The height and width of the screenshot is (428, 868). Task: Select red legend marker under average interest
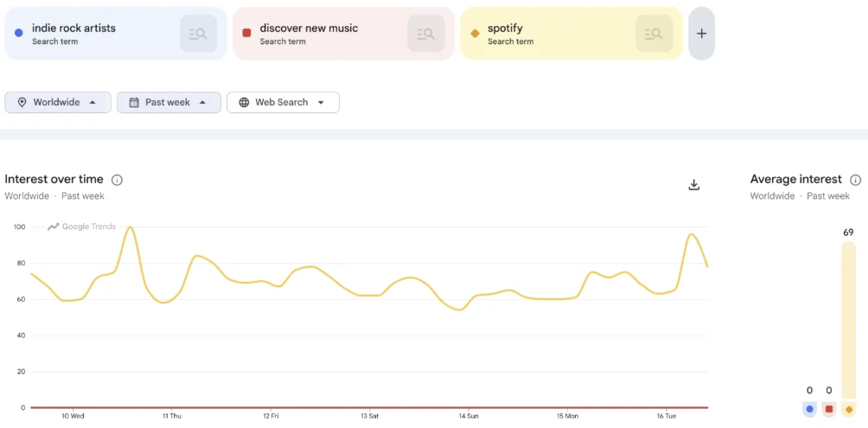click(x=829, y=409)
